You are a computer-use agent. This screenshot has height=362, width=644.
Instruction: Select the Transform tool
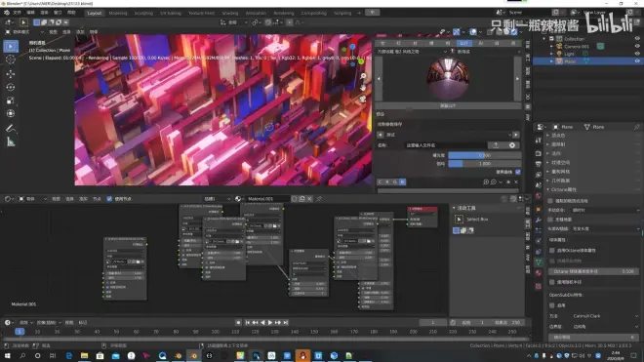coord(11,114)
